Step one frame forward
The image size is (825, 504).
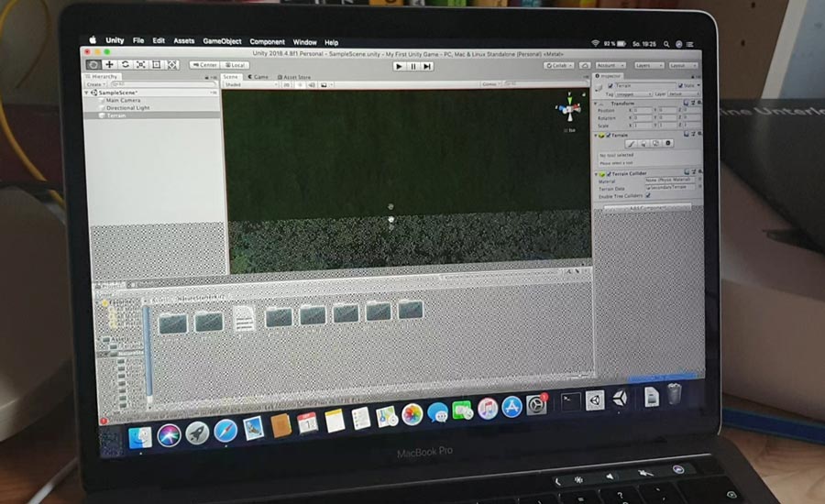[427, 66]
